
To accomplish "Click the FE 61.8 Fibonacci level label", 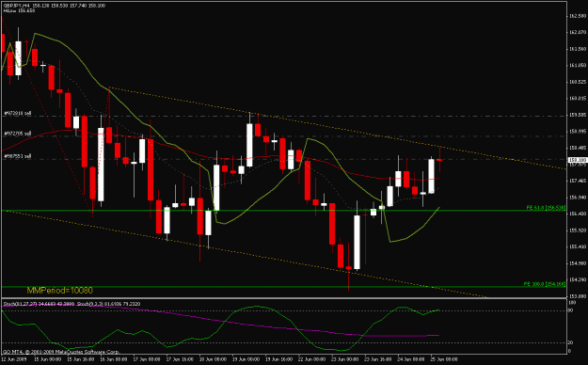I will pyautogui.click(x=546, y=207).
